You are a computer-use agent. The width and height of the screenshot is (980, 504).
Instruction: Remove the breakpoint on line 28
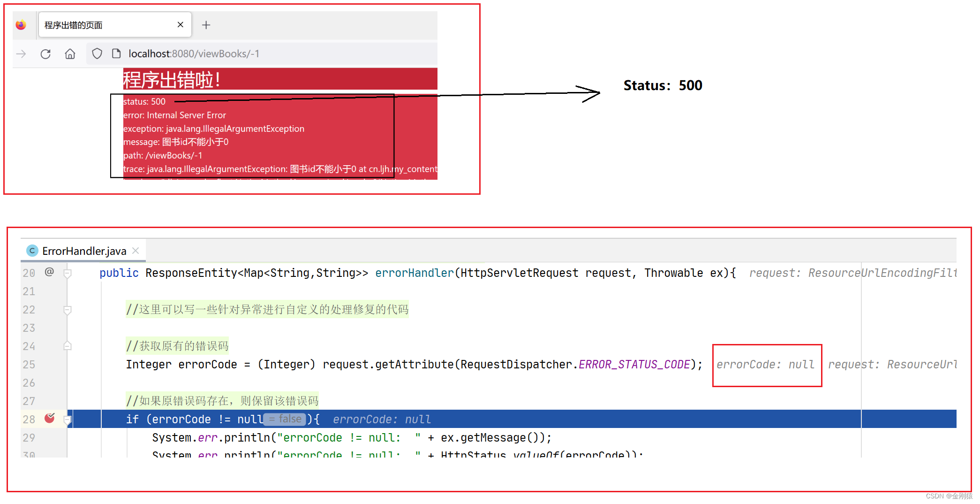click(50, 418)
